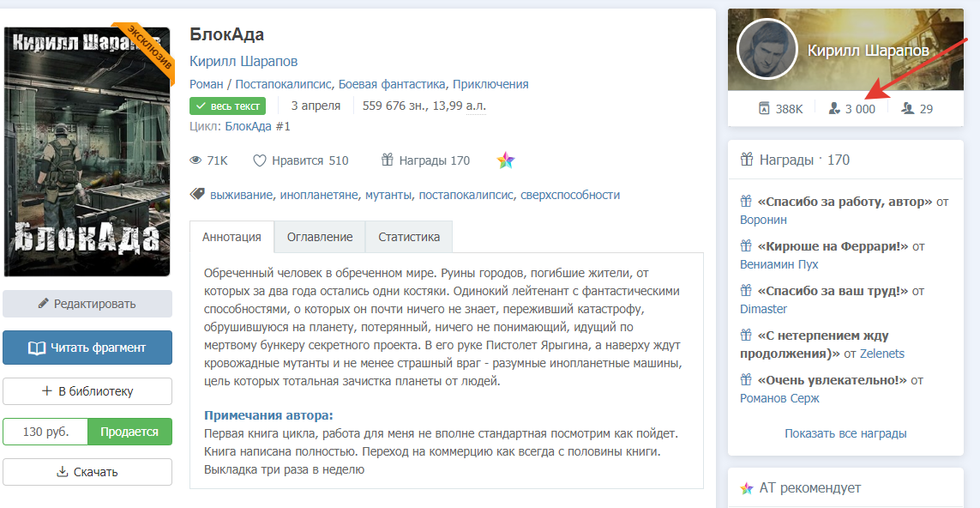The width and height of the screenshot is (980, 508).
Task: Click the subscribers icon showing 3 000
Action: (833, 109)
